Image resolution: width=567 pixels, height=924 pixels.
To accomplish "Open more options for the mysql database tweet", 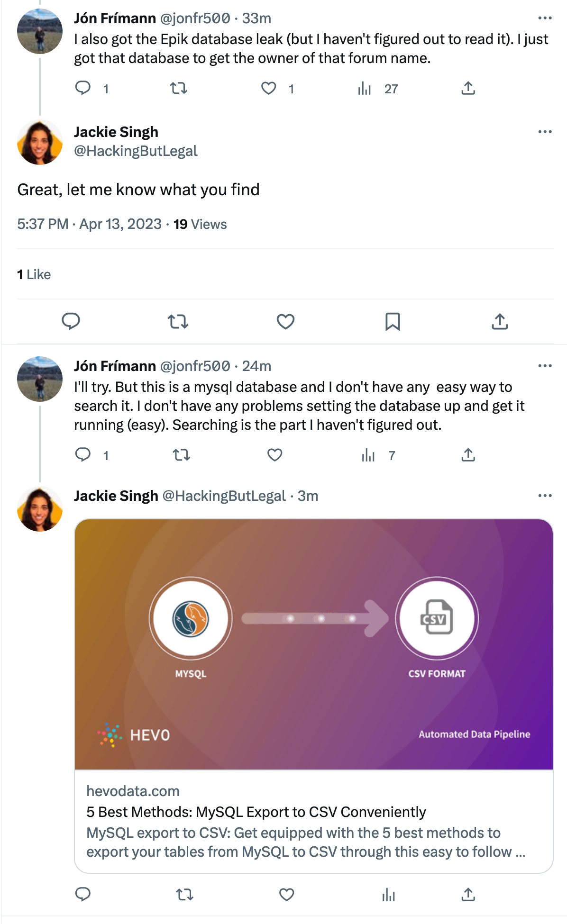I will (x=545, y=366).
